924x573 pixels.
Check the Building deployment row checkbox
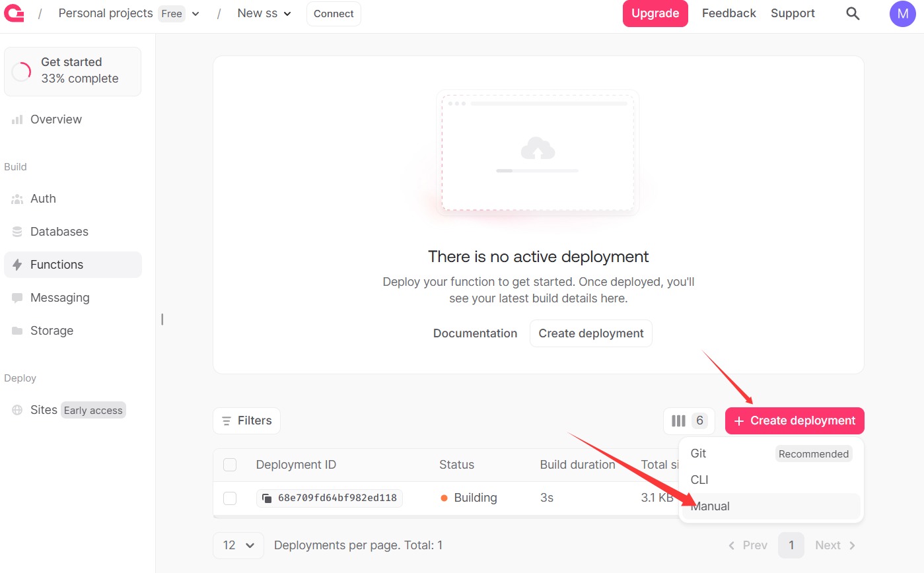tap(230, 498)
